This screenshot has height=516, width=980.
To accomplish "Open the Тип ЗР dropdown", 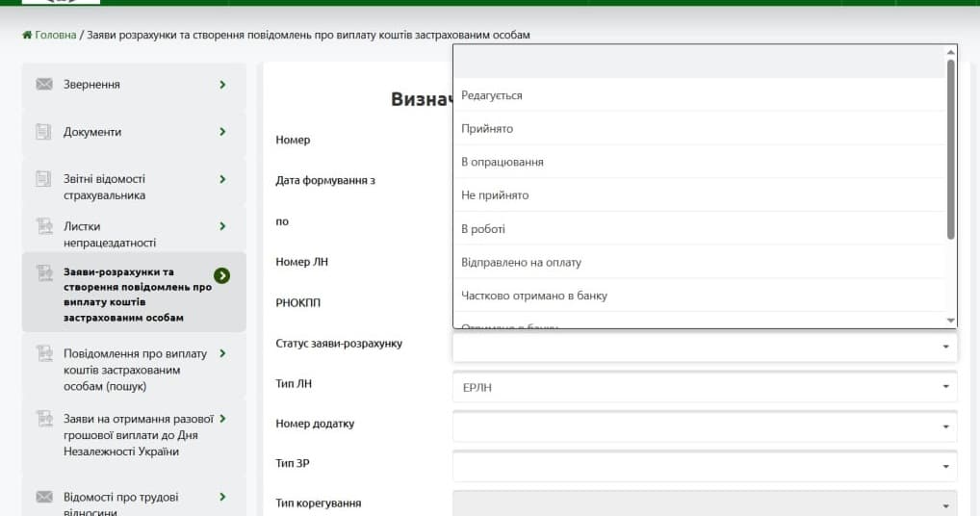I will [705, 467].
